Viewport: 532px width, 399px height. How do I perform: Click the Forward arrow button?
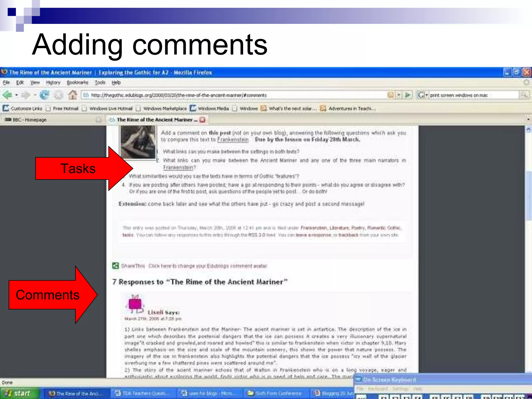tap(26, 95)
